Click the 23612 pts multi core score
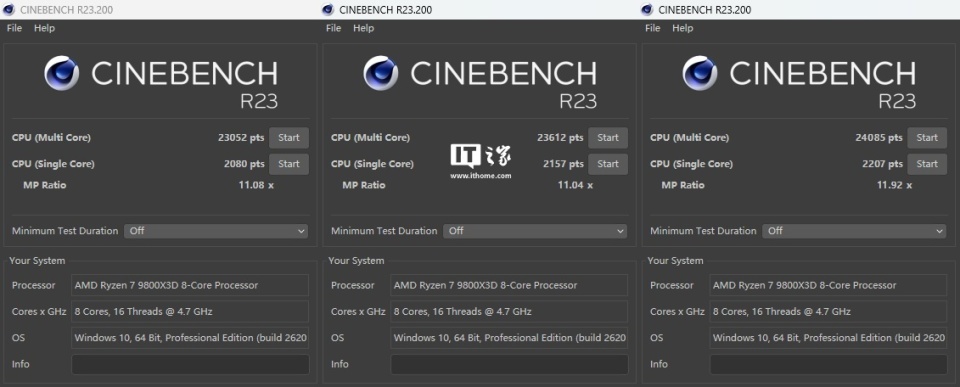 click(560, 138)
